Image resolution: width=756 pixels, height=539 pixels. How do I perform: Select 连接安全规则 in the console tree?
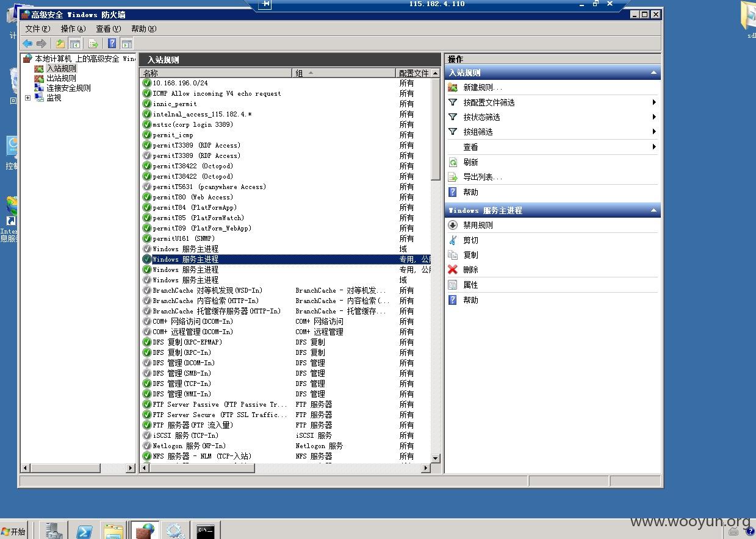(68, 88)
